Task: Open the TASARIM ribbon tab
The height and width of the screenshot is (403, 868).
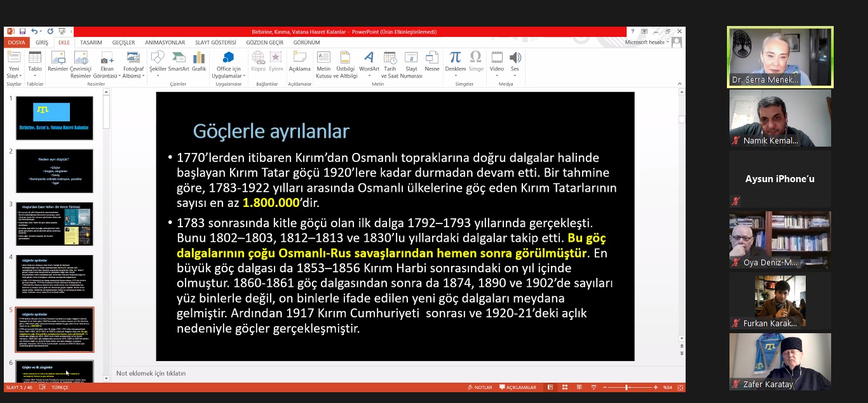Action: [x=91, y=43]
